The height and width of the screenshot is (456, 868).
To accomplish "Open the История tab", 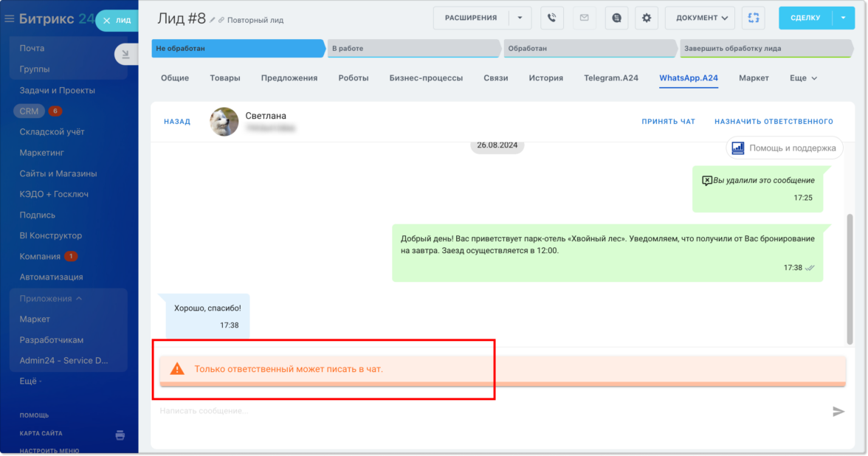I will click(x=545, y=78).
